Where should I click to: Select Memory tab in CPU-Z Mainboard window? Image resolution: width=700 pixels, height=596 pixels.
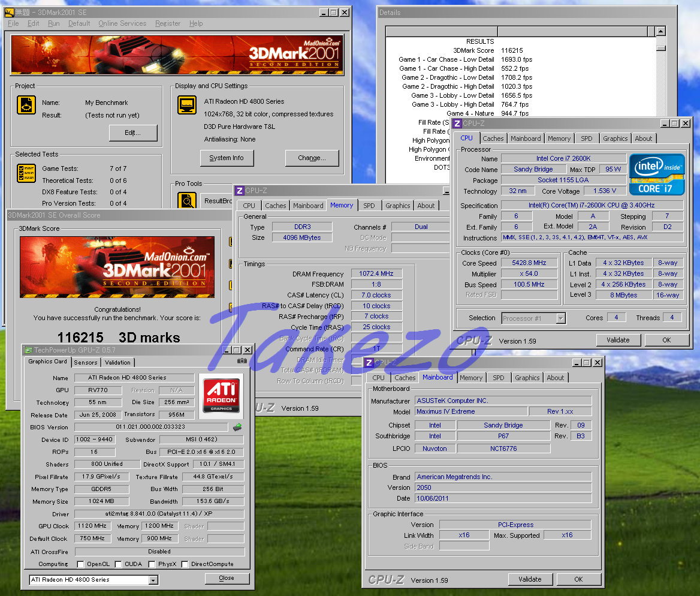pos(471,378)
